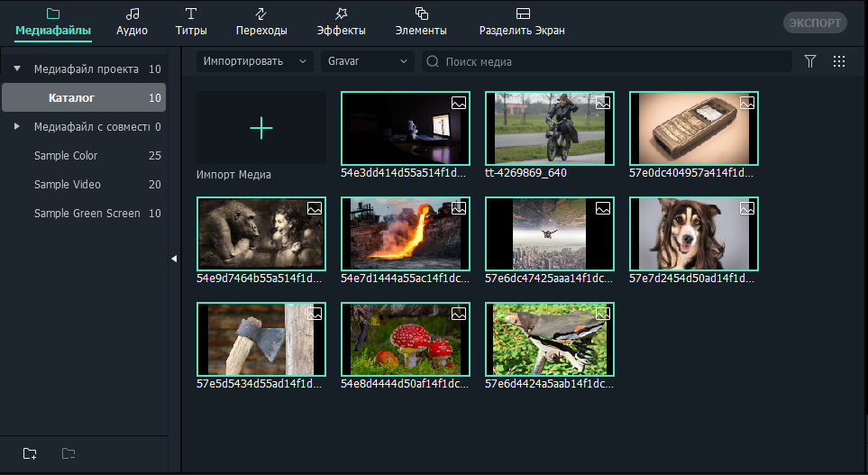
Task: Click the ЭКСПОРТ button
Action: 815,23
